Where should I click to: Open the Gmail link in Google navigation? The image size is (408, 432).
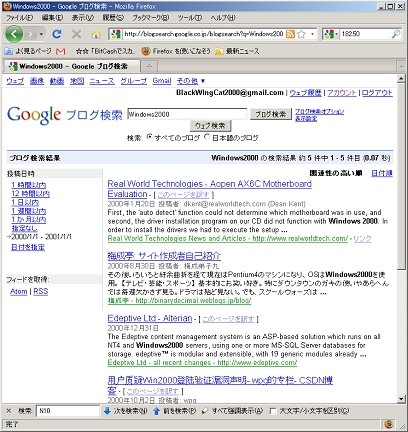[162, 81]
